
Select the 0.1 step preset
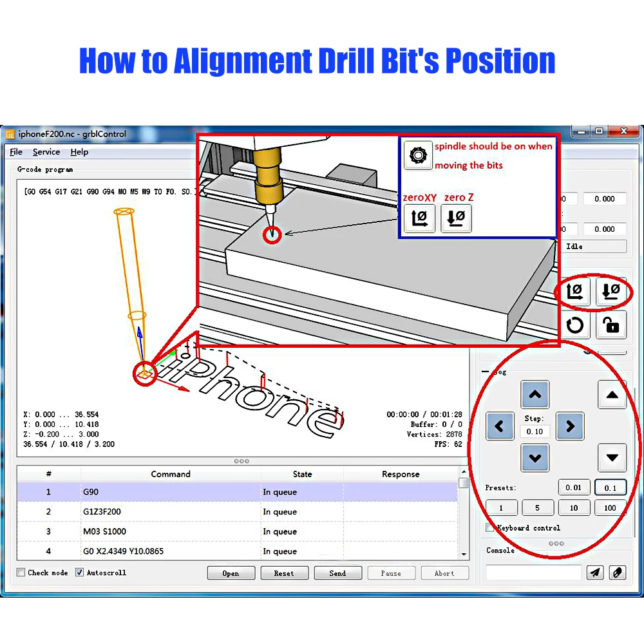pyautogui.click(x=611, y=488)
